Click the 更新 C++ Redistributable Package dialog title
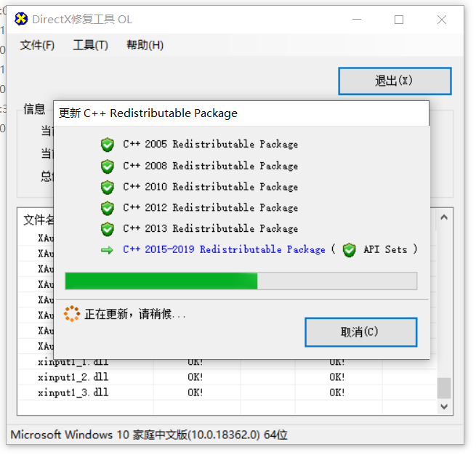This screenshot has height=455, width=476. [148, 113]
